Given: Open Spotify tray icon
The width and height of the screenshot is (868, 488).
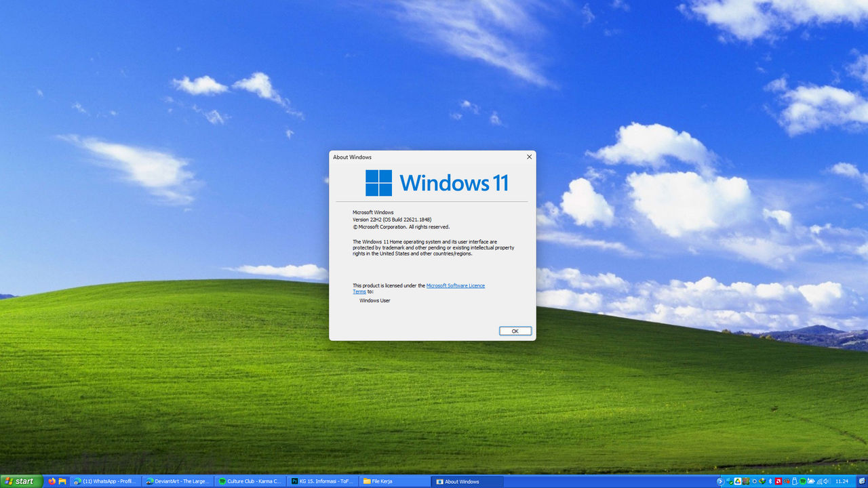Looking at the screenshot, I should click(803, 481).
